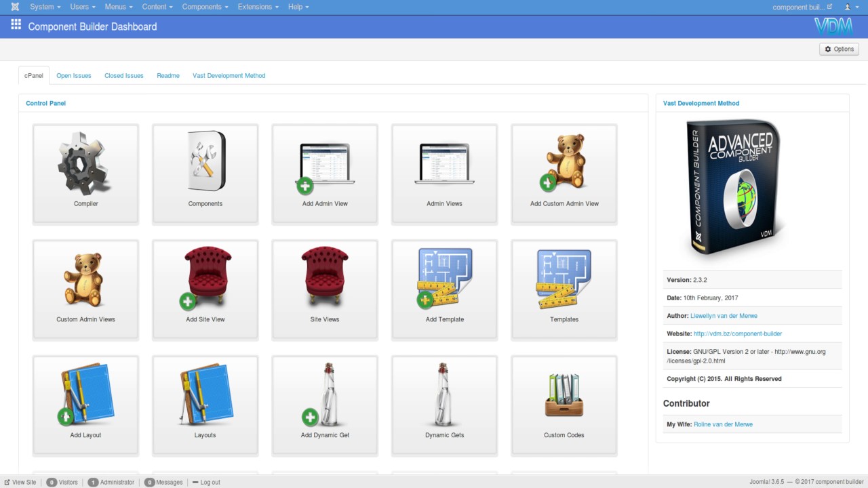This screenshot has height=488, width=868.
Task: Click the Compiler label text
Action: click(86, 203)
